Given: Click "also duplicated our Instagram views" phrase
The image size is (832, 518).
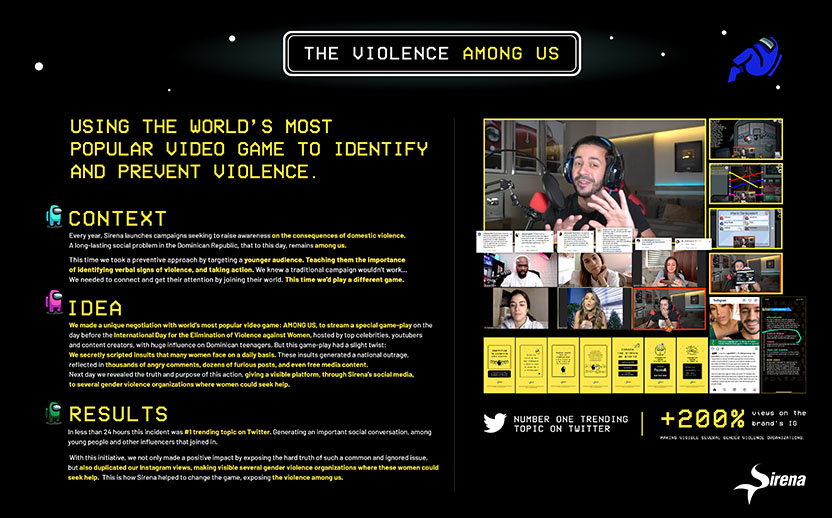Looking at the screenshot, I should (135, 468).
